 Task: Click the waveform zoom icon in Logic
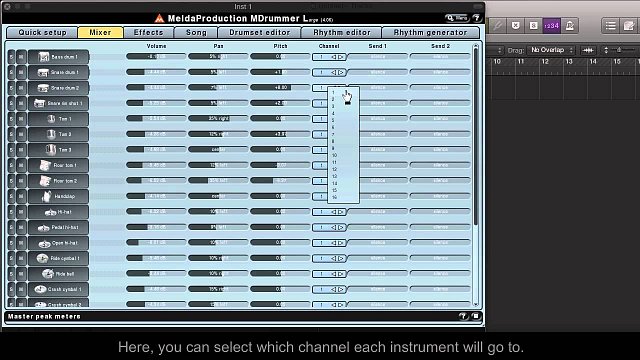coord(588,50)
